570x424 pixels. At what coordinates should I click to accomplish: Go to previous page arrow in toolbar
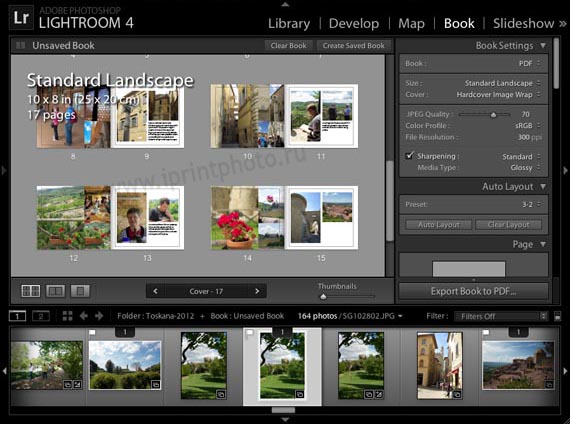tap(155, 291)
